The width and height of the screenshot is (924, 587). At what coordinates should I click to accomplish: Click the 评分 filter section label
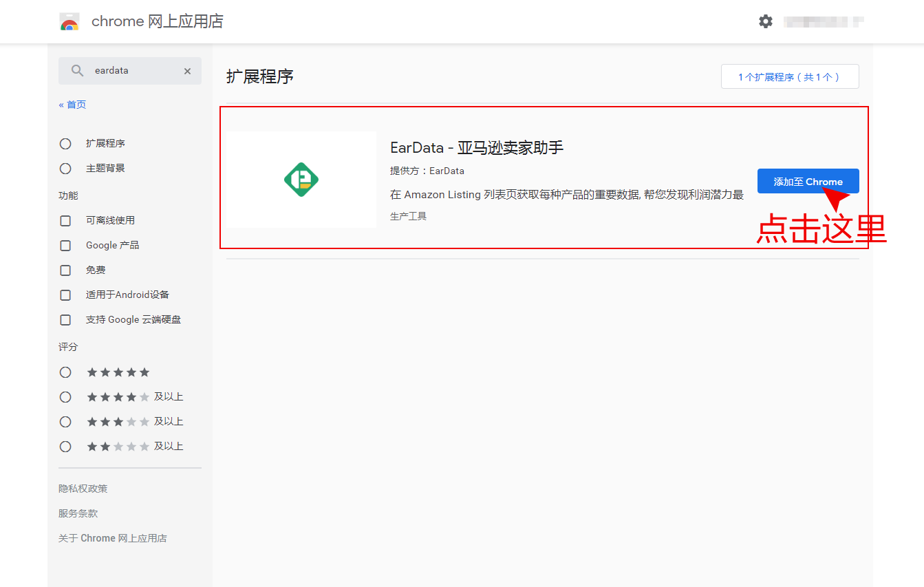click(x=68, y=348)
